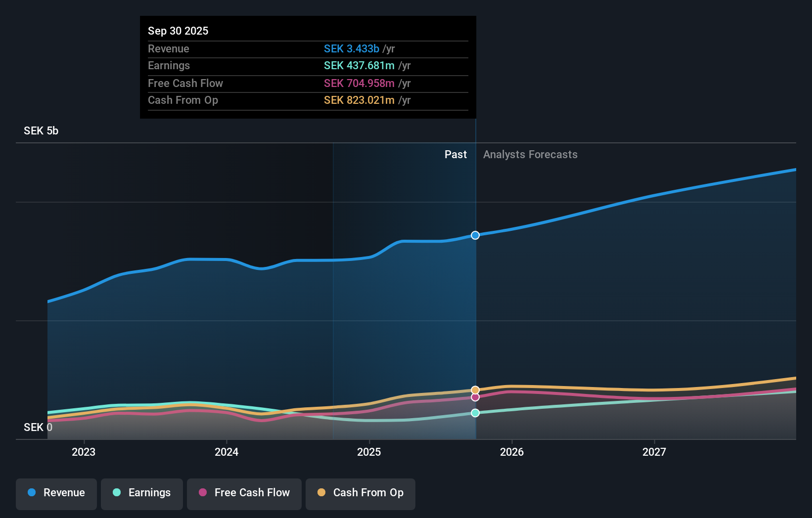Toggle the Revenue series visibility
The image size is (812, 518).
coord(56,493)
